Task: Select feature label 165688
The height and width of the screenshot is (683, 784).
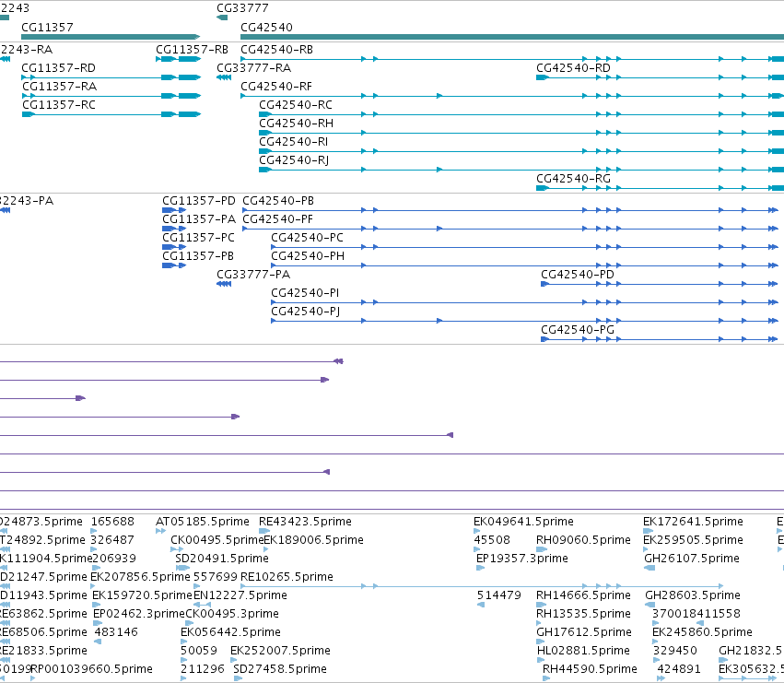Action: 112,522
